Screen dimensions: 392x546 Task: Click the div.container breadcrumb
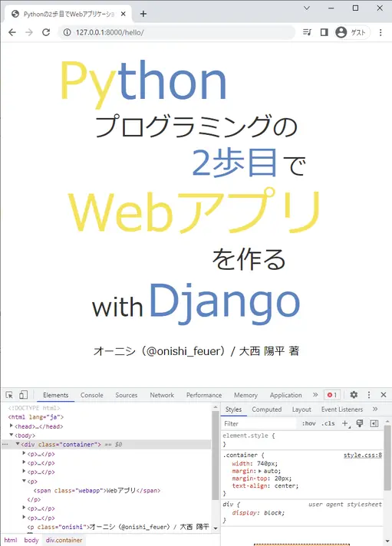64,540
